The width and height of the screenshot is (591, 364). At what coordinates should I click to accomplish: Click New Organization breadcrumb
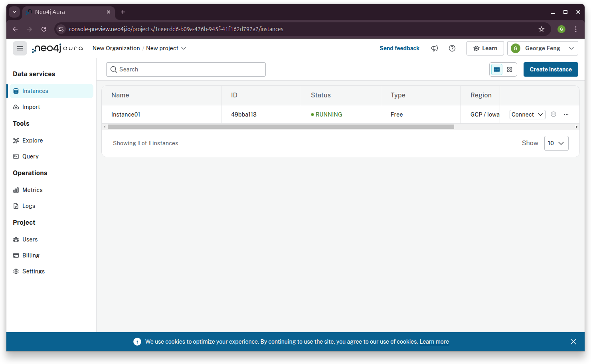click(x=116, y=48)
